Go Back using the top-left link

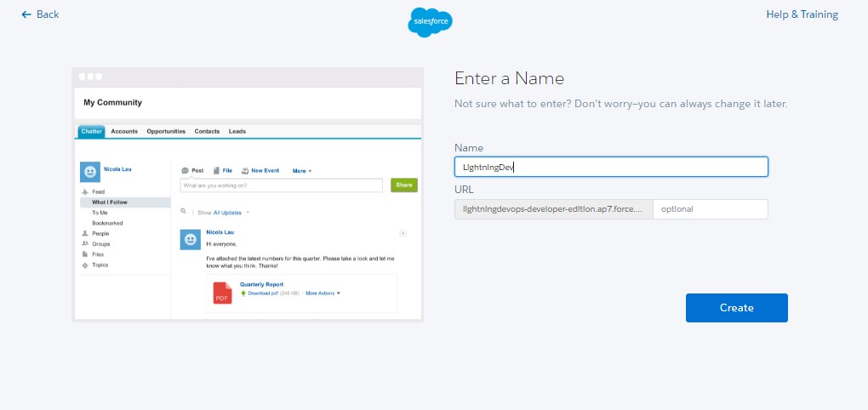[x=40, y=14]
